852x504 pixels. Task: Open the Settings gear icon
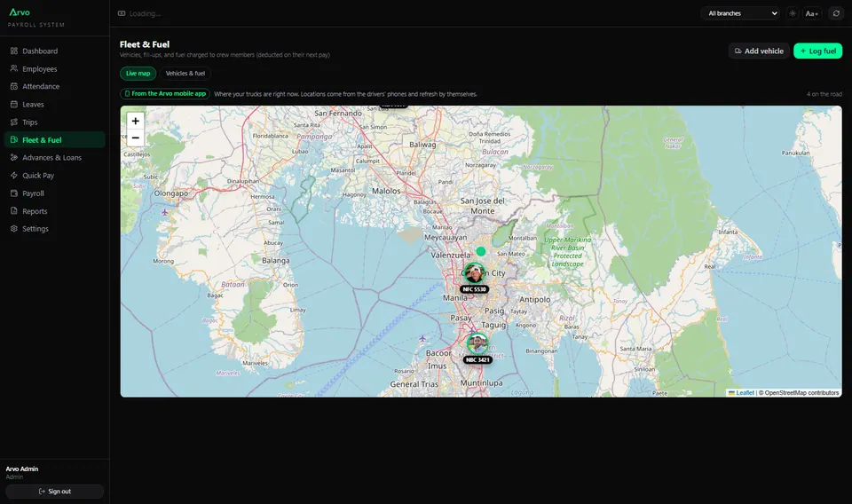pyautogui.click(x=14, y=229)
